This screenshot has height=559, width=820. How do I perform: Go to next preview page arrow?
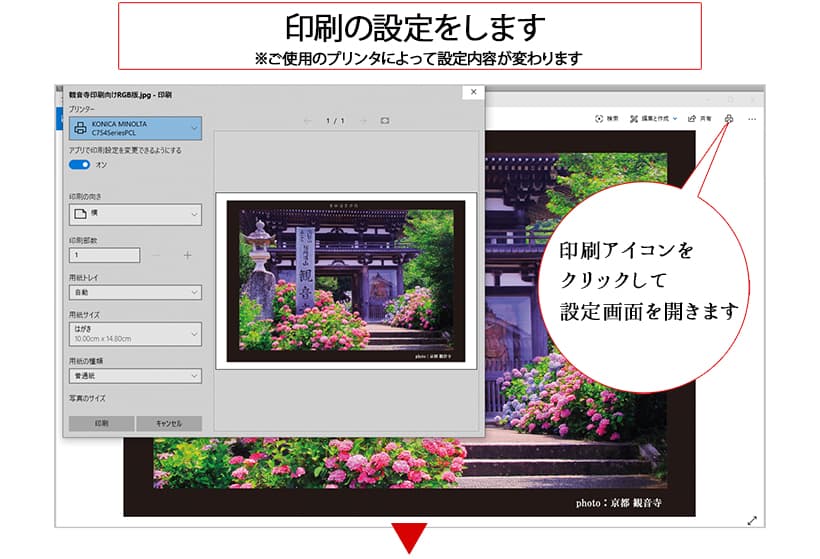click(362, 121)
